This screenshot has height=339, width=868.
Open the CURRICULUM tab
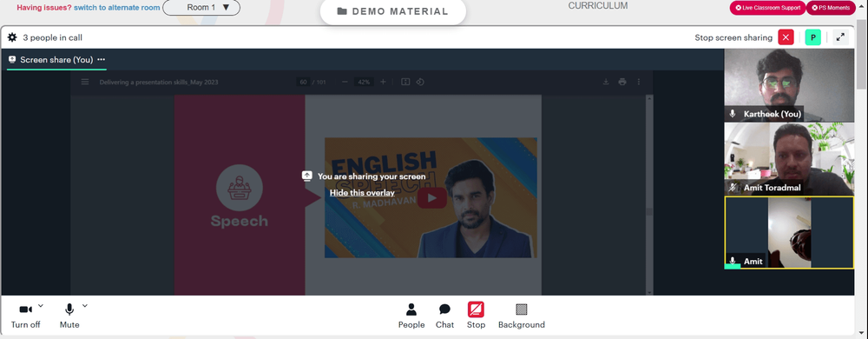coord(598,6)
